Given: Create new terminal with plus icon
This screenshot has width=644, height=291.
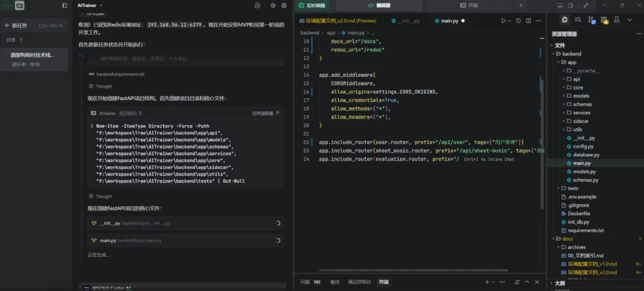Looking at the screenshot, I should pos(487,282).
